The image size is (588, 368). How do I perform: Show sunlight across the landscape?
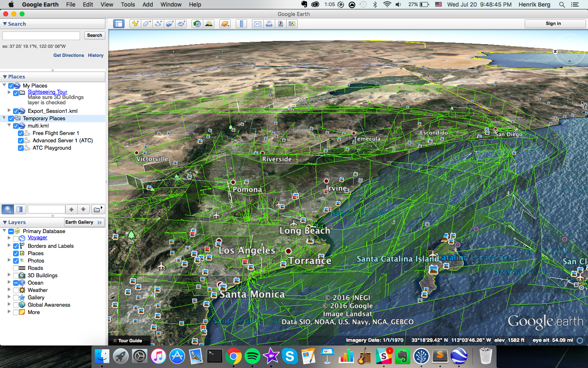pos(209,24)
